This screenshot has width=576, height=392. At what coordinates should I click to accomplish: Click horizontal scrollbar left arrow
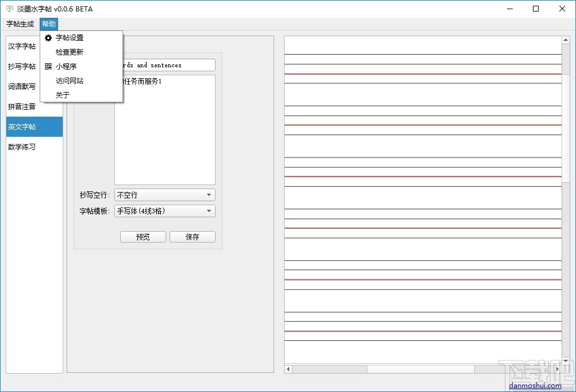(289, 369)
